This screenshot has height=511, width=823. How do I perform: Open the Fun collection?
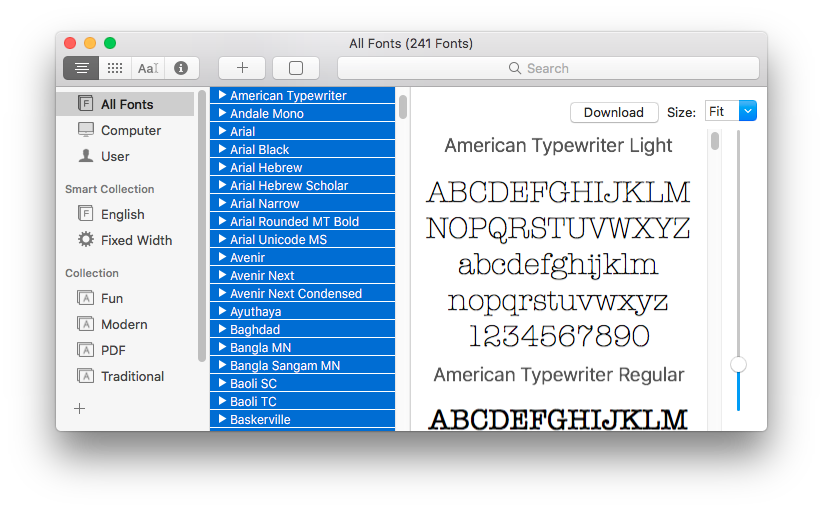point(125,298)
